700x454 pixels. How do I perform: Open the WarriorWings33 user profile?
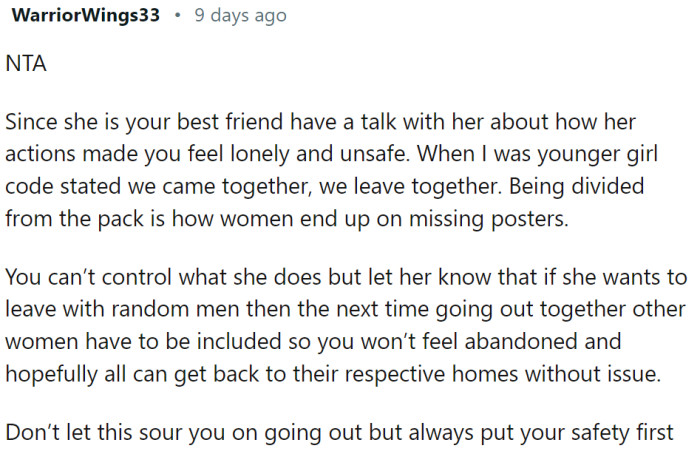point(85,15)
